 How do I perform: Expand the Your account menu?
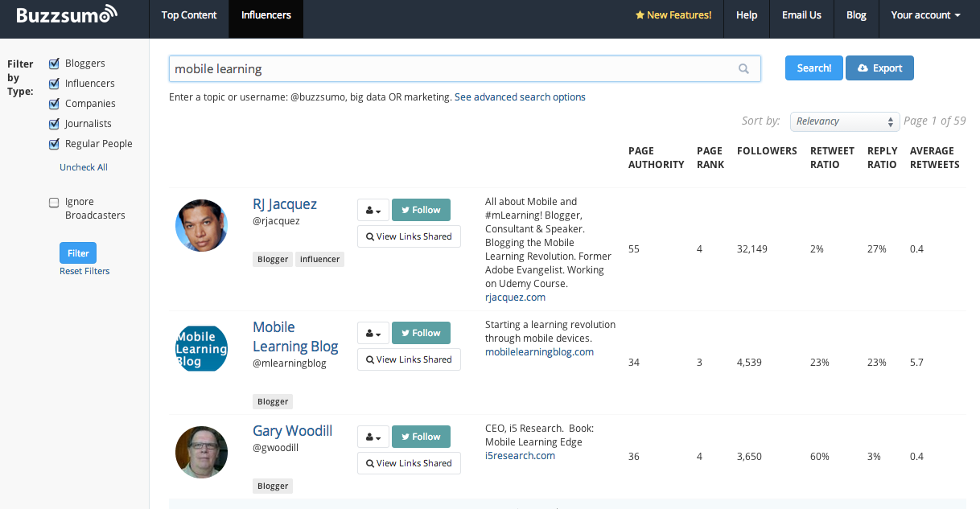coord(925,15)
